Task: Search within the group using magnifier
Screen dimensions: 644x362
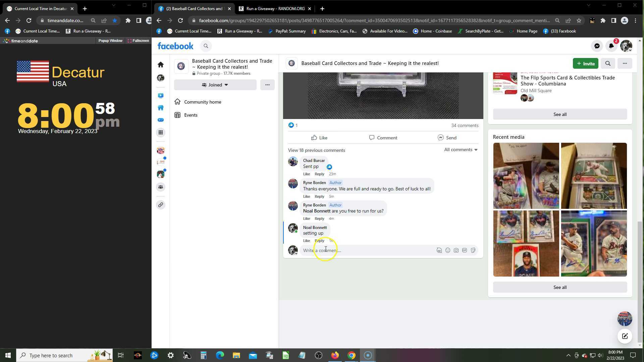Action: click(x=607, y=63)
